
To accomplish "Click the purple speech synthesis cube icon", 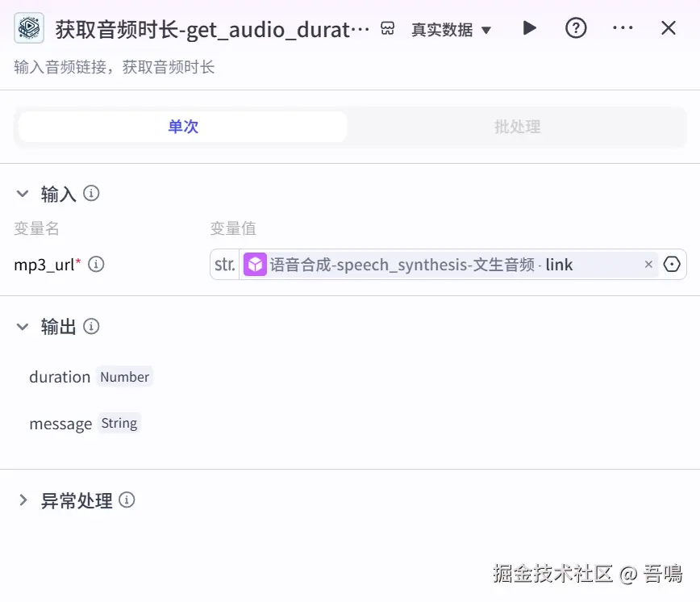I will pyautogui.click(x=255, y=265).
